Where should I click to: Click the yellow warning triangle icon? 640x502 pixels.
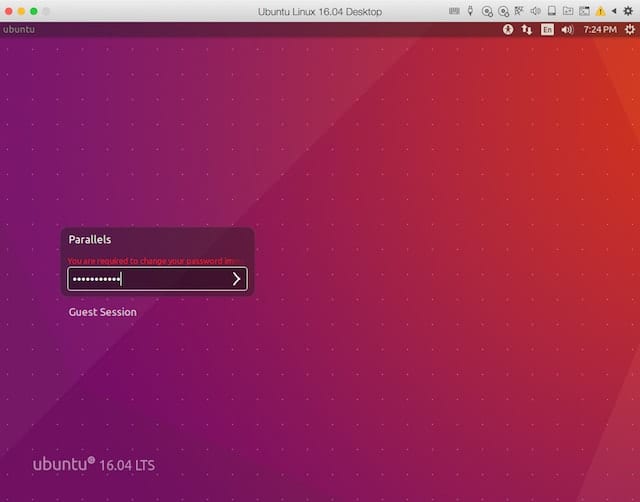(x=600, y=11)
